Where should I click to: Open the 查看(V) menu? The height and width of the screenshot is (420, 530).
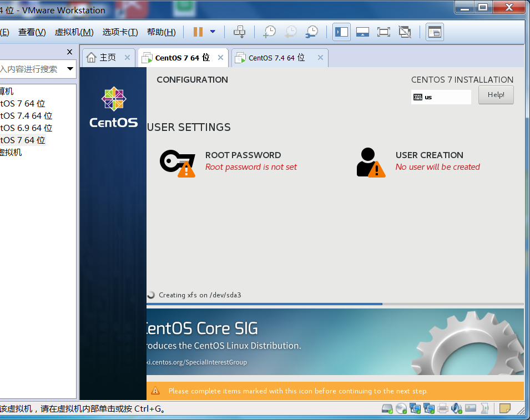coord(32,32)
